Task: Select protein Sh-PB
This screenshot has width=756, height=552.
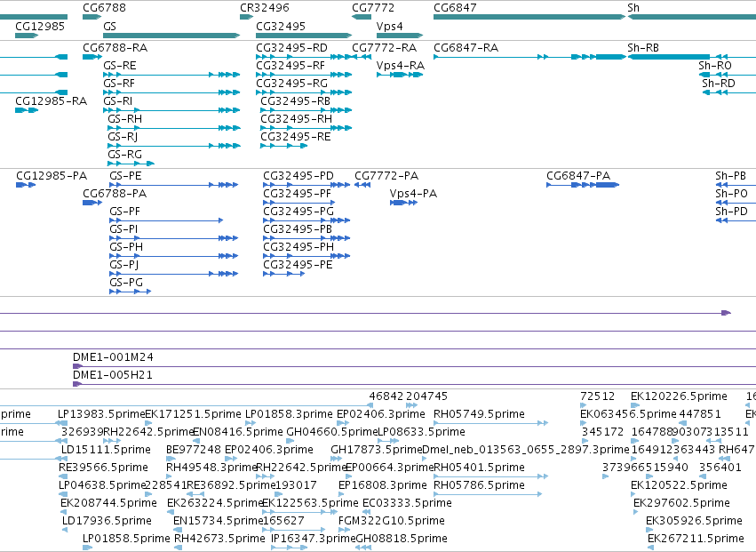Action: pos(736,185)
